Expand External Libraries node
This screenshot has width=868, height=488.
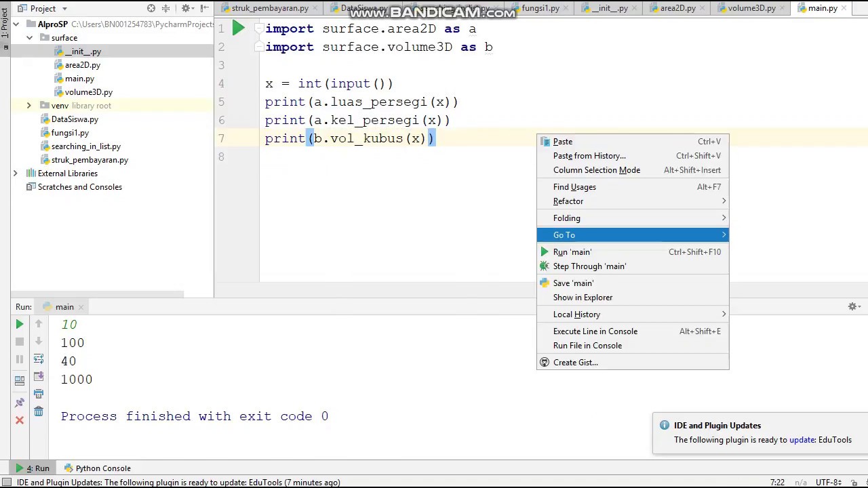pyautogui.click(x=15, y=174)
